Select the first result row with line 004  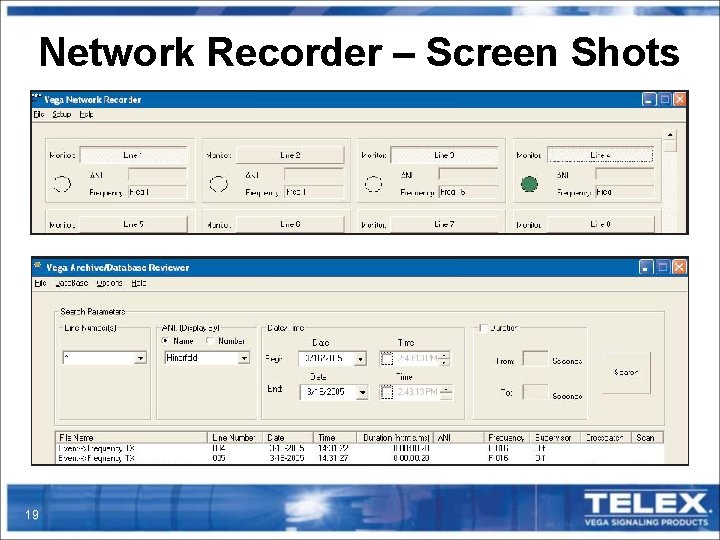(360, 448)
